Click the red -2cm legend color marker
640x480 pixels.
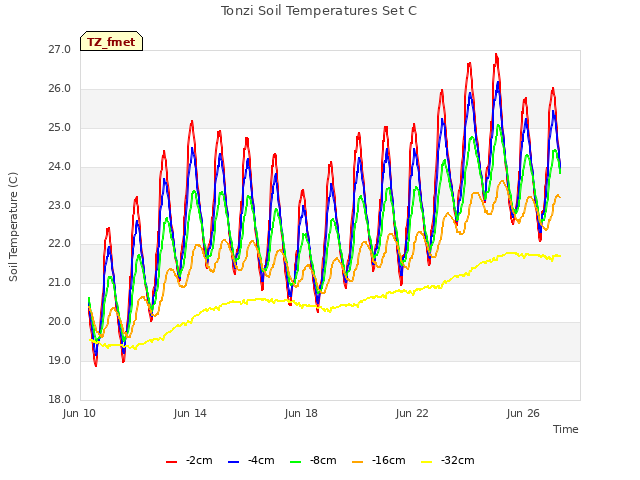[x=171, y=462]
